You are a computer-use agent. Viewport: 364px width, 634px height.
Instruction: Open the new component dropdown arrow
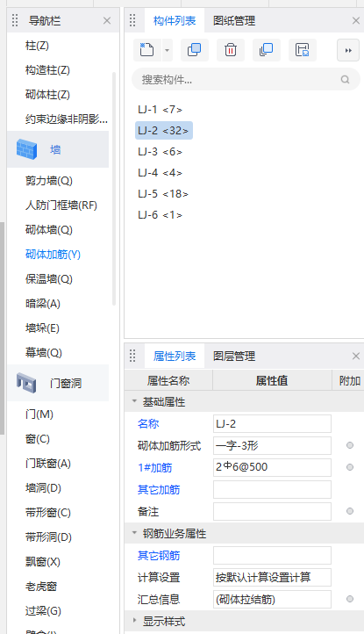point(167,51)
